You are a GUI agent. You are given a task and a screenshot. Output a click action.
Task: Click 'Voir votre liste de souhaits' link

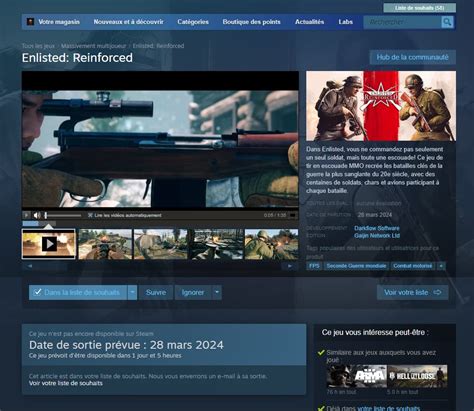[66, 383]
